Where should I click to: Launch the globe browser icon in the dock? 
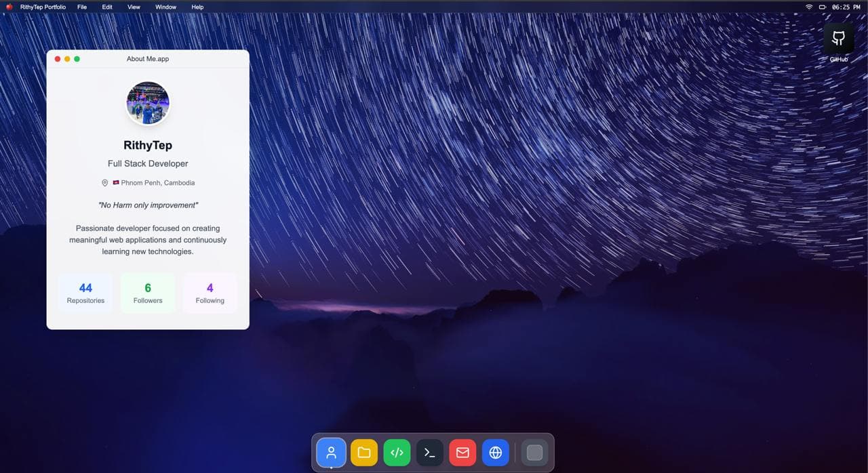[x=495, y=452]
